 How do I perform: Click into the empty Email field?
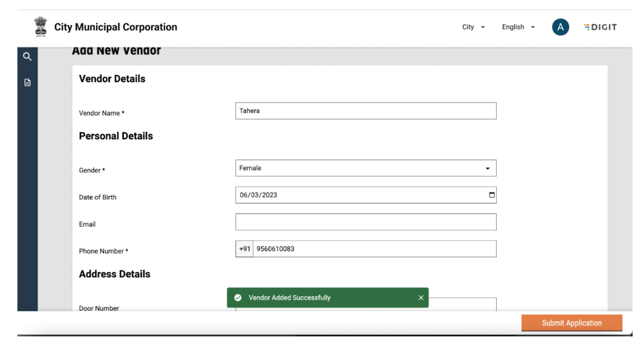point(366,222)
